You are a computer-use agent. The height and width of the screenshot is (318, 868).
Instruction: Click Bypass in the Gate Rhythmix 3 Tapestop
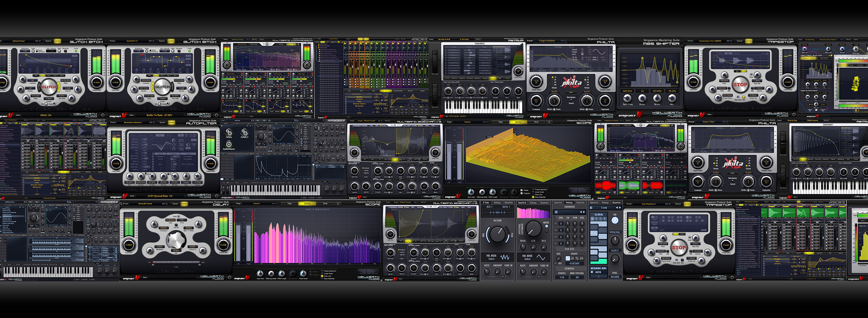tap(678, 204)
